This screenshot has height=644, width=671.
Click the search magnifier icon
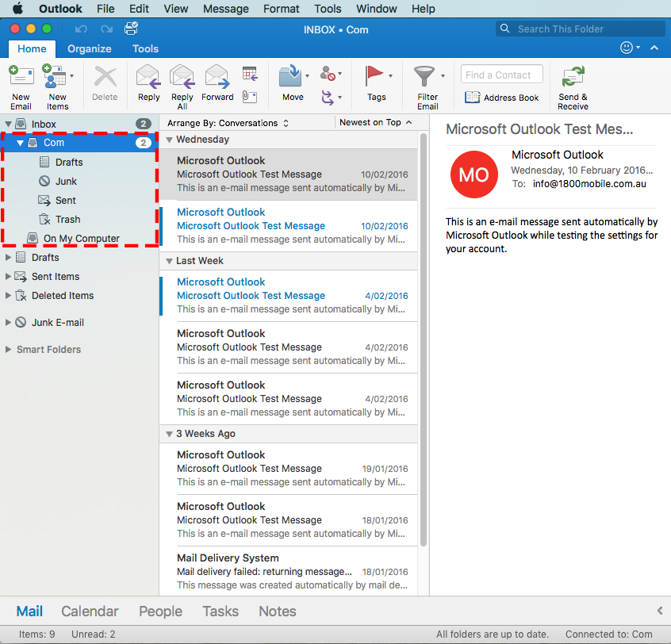click(x=505, y=29)
